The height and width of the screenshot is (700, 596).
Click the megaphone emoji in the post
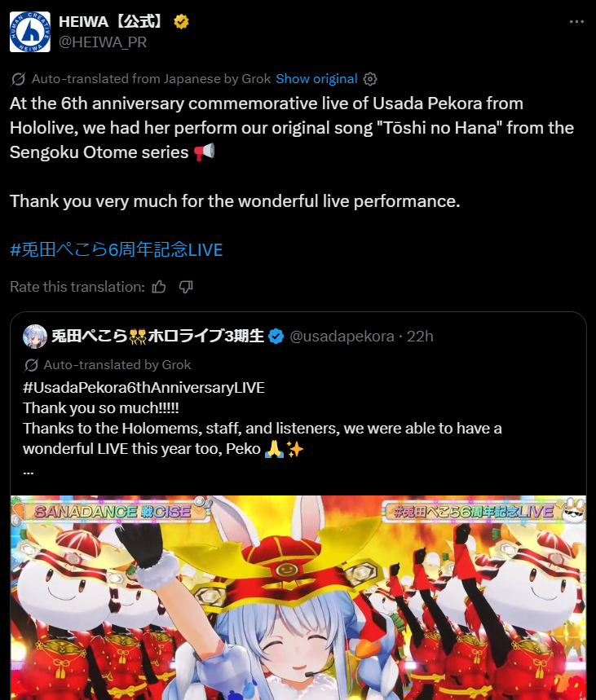click(x=205, y=152)
